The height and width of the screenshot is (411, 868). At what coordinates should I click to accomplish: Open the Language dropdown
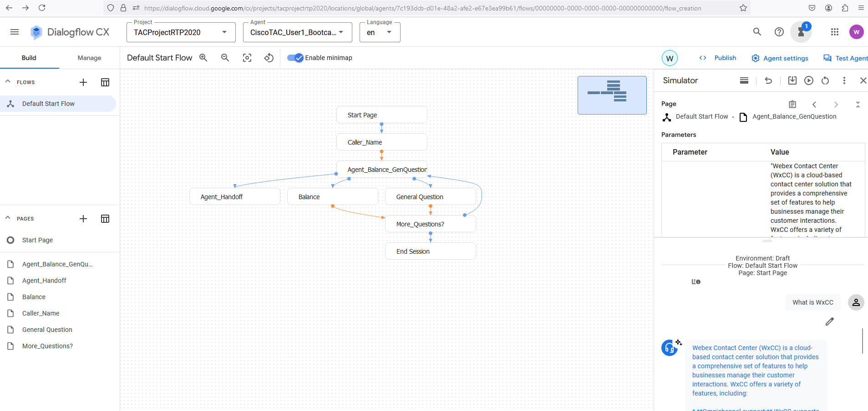(x=380, y=32)
